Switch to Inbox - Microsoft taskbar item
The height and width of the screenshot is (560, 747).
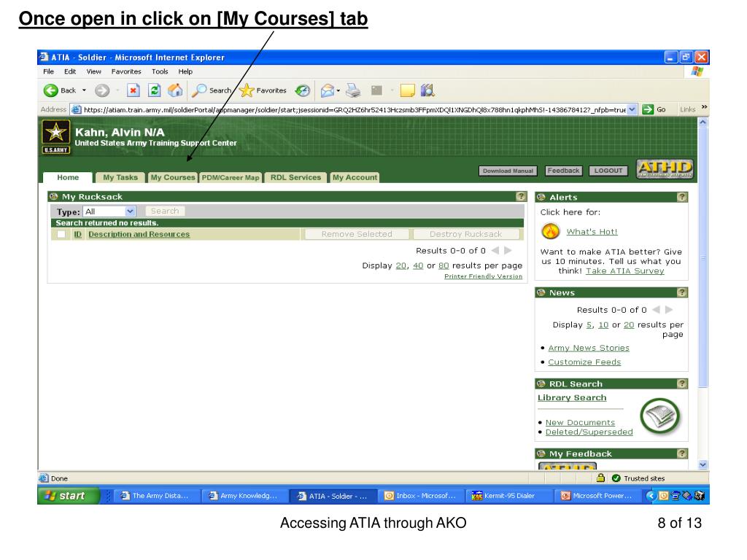421,496
